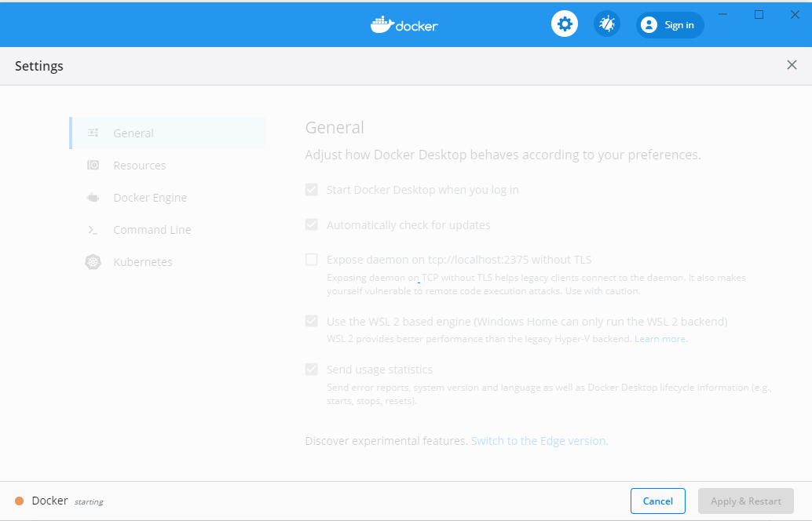812x521 pixels.
Task: Open the WSL 2 Learn more link
Action: (660, 339)
